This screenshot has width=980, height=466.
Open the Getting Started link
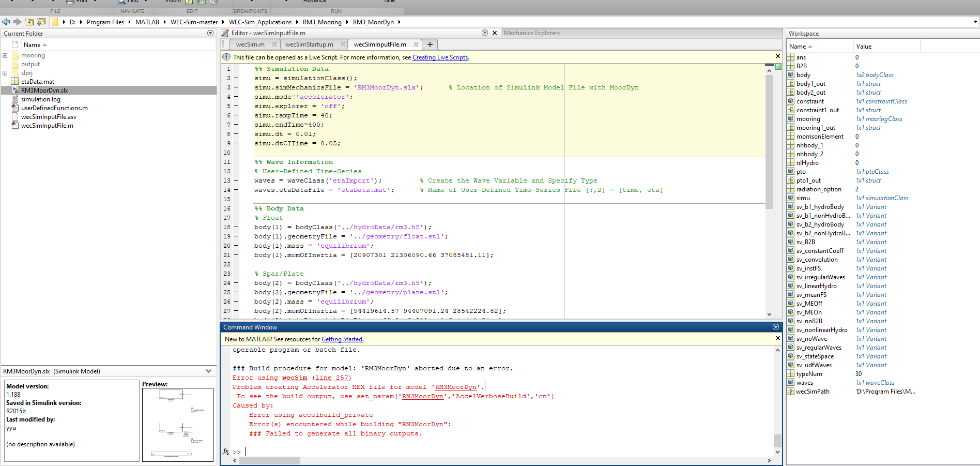coord(342,339)
